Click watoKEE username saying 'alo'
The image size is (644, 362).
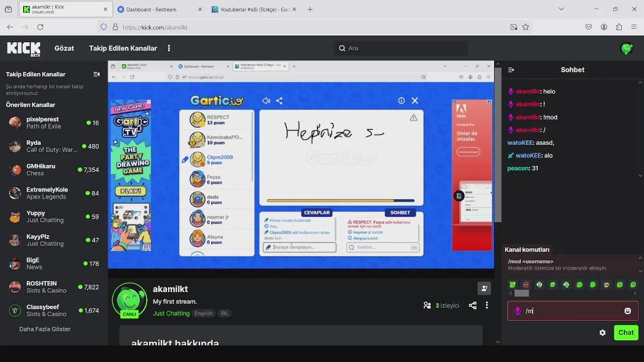[x=528, y=155]
